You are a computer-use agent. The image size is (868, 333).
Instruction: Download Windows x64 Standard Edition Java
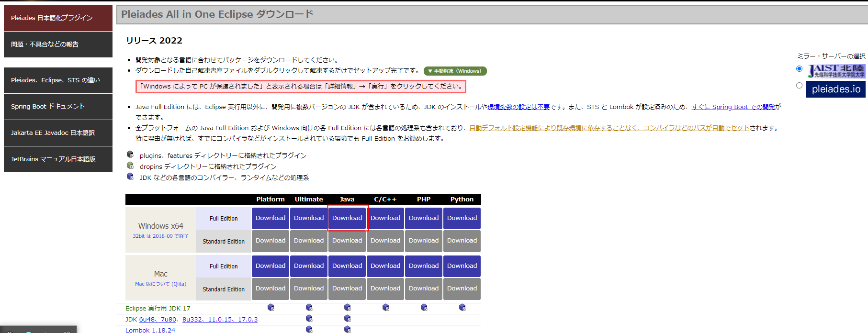pos(347,241)
